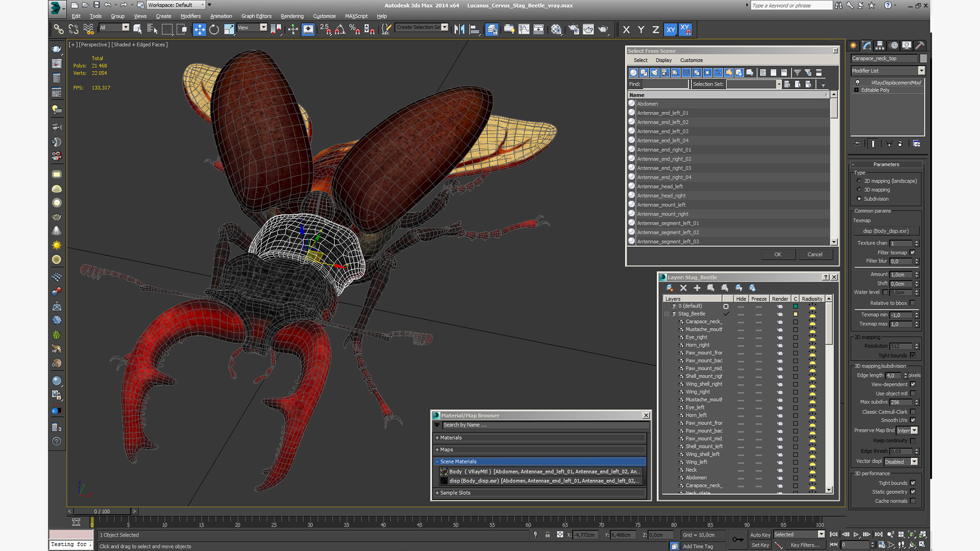The image size is (980, 551).
Task: Toggle View-dependent checkbox
Action: click(913, 385)
